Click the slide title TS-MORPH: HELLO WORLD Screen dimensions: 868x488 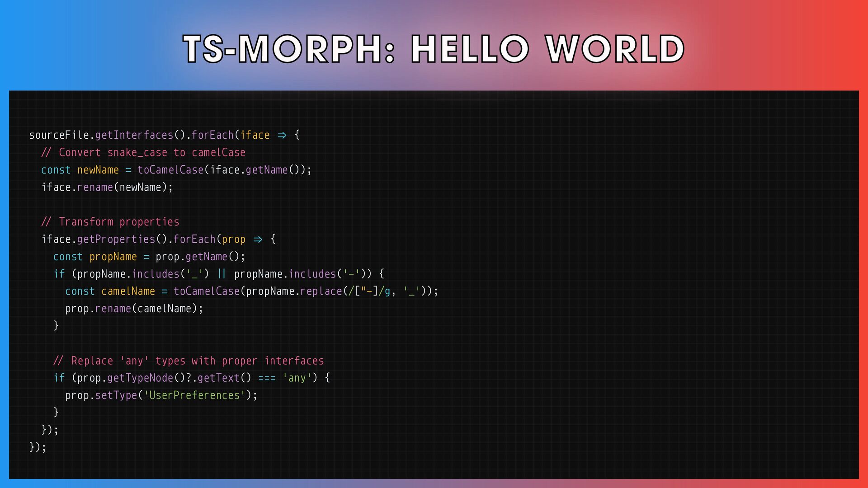click(x=434, y=49)
